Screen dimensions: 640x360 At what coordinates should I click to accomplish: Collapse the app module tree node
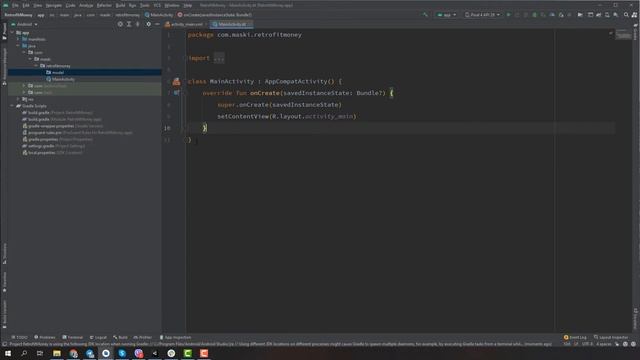(x=12, y=33)
